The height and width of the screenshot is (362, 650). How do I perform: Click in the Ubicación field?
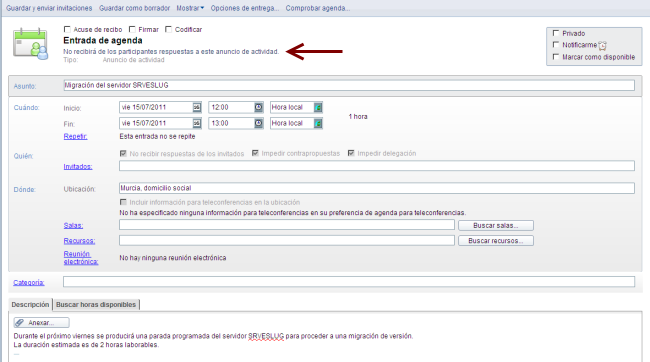(377, 188)
